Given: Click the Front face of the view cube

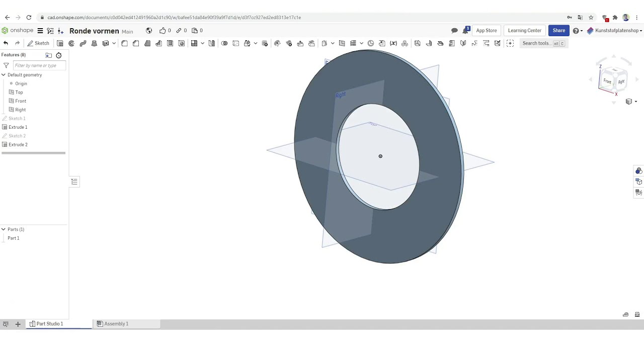Looking at the screenshot, I should pos(607,81).
